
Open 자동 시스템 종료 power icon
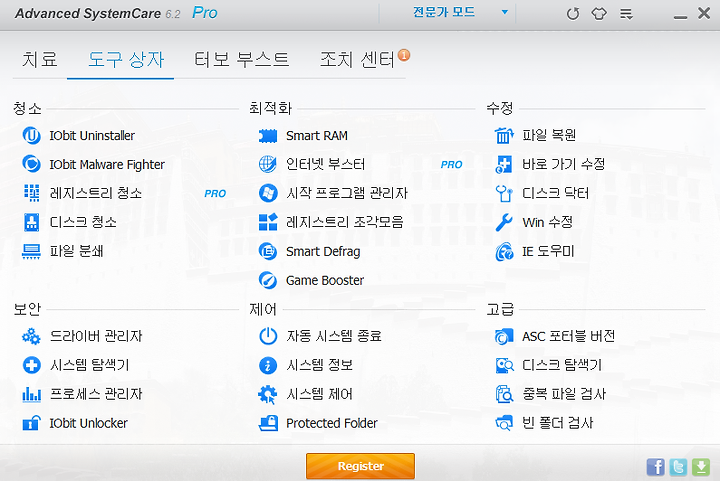pos(268,336)
